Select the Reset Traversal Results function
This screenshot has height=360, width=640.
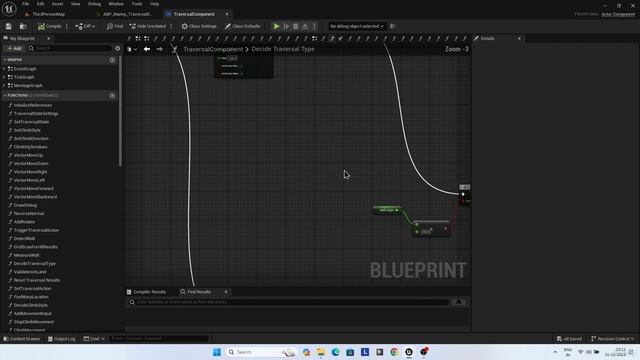pyautogui.click(x=37, y=280)
